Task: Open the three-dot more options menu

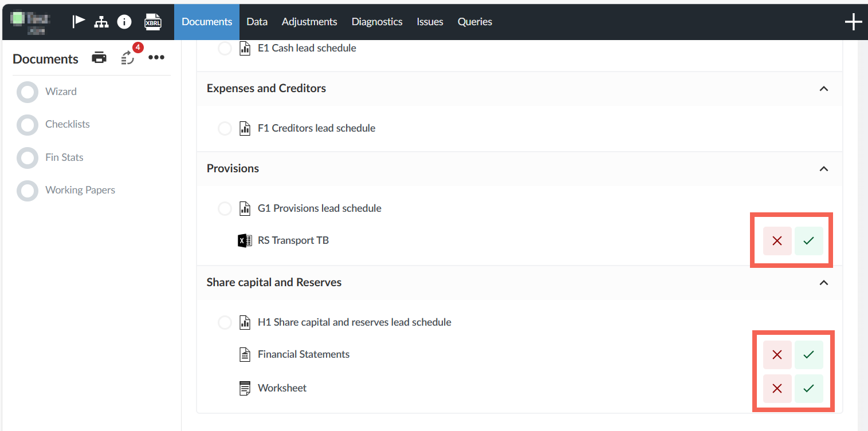Action: coord(156,58)
